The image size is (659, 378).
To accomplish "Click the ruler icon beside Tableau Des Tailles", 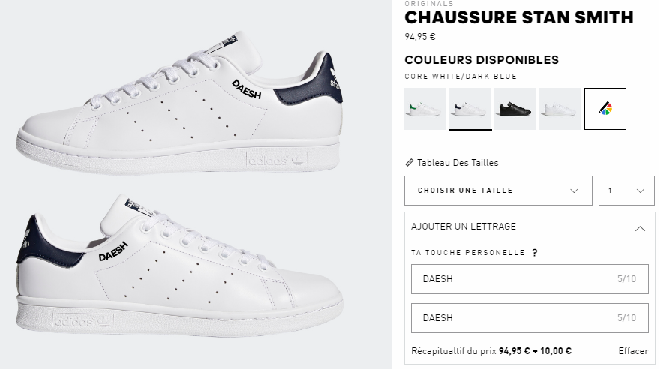I will pyautogui.click(x=409, y=163).
